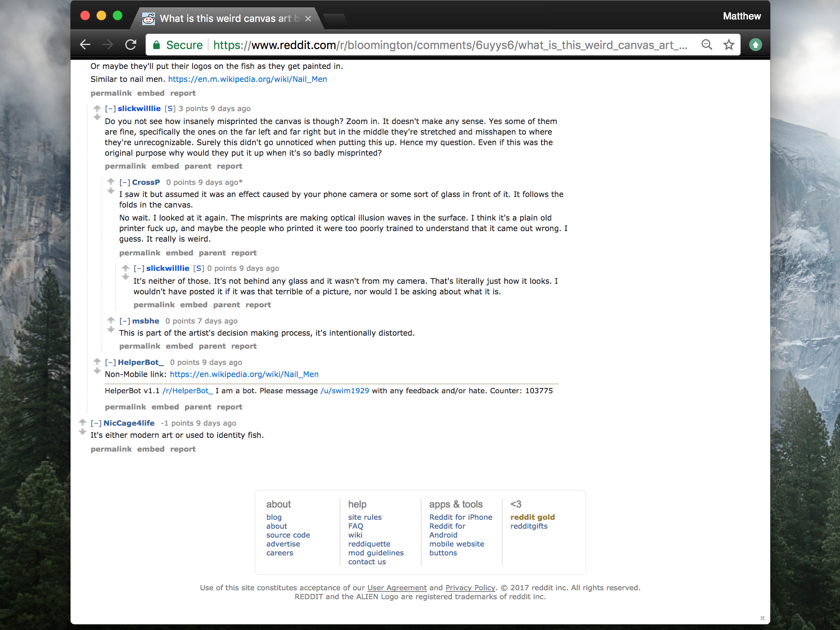Click the green secure padlock icon
This screenshot has height=630, width=840.
tap(156, 45)
